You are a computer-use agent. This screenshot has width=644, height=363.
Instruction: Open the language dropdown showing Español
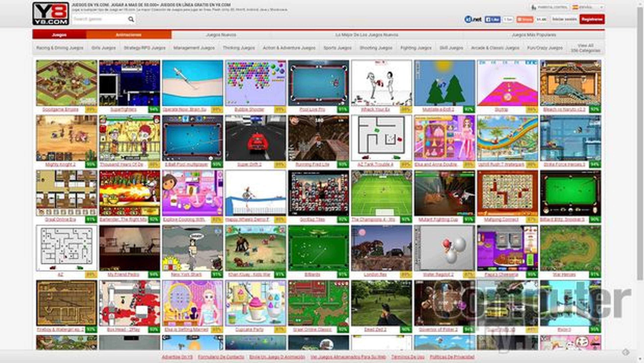(587, 7)
